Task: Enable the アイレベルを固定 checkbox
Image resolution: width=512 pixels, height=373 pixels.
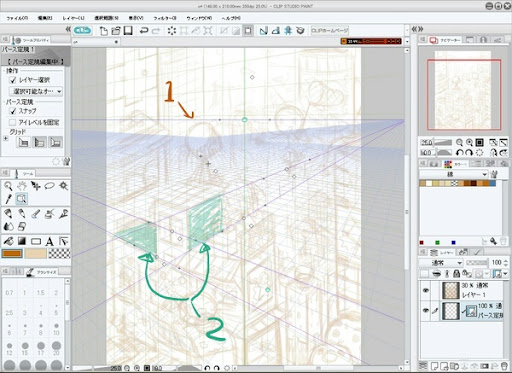Action: point(13,122)
